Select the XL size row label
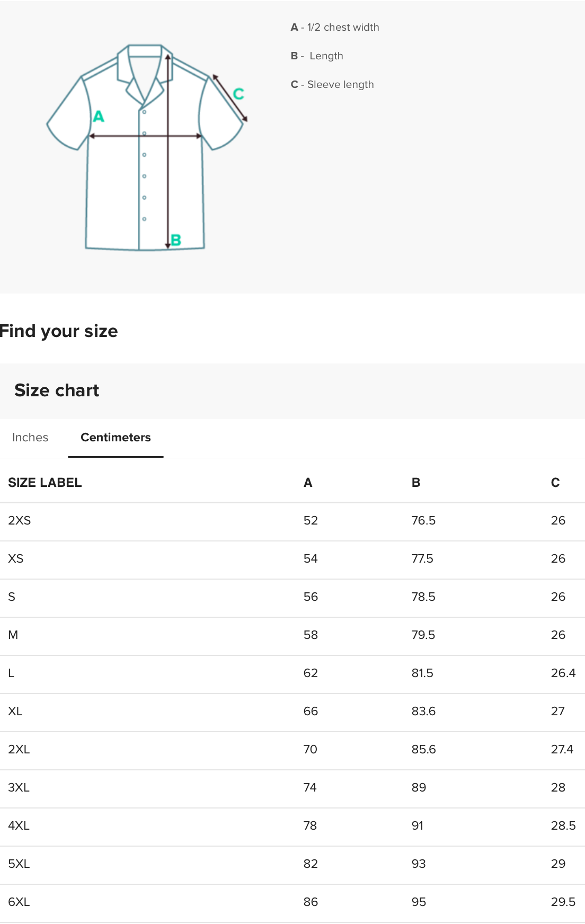Screen dimensions: 585x924 15,712
